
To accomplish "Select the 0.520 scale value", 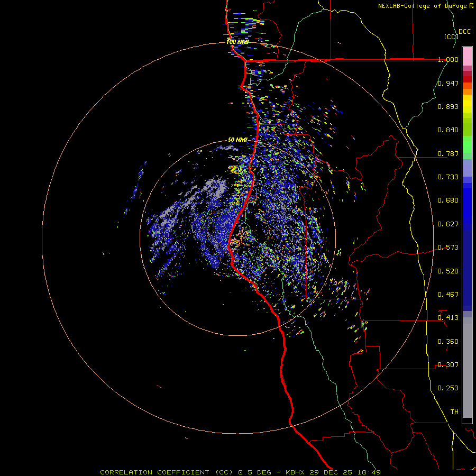I will [448, 271].
